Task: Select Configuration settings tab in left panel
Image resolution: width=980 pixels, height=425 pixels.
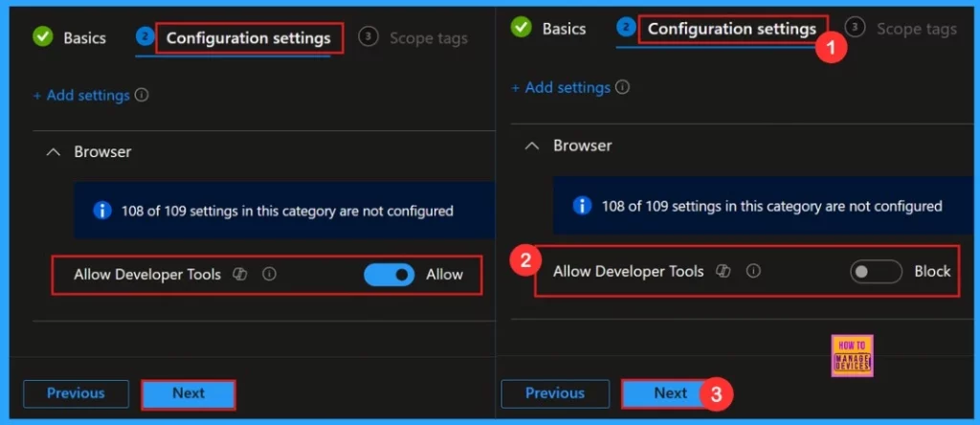Action: [248, 38]
